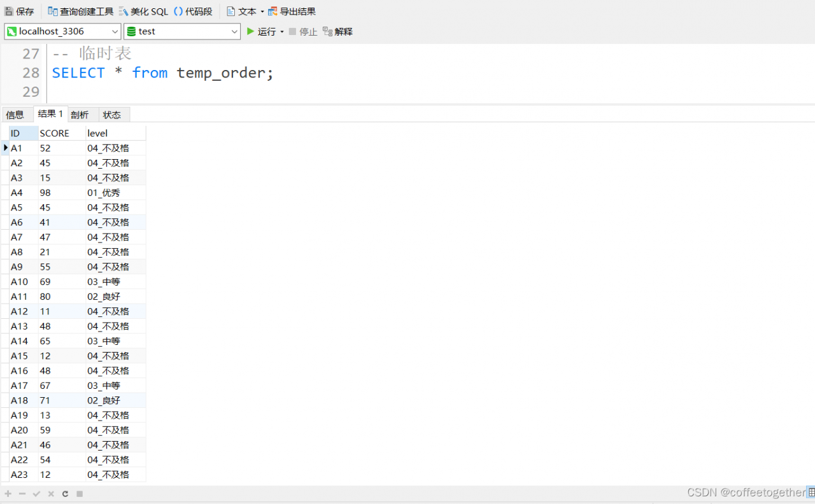Viewport: 815px width, 504px height.
Task: Open the 代码段 code snippets
Action: [193, 11]
